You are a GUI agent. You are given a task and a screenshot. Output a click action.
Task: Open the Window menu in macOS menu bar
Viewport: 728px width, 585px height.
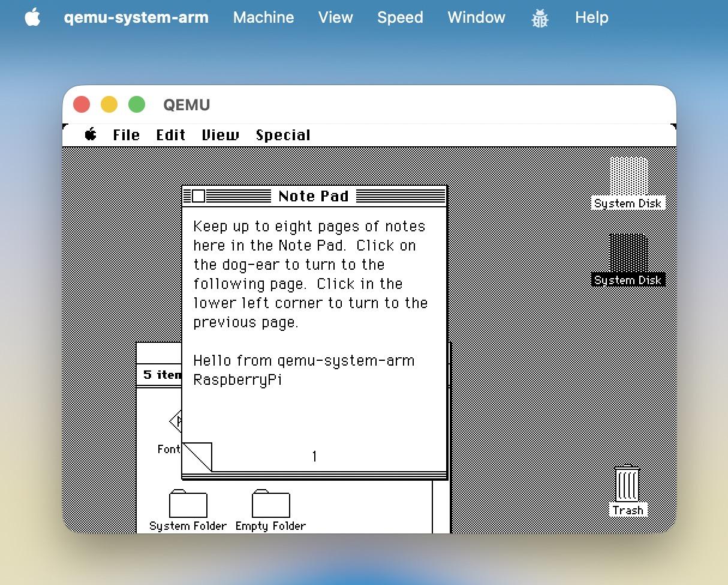[476, 17]
